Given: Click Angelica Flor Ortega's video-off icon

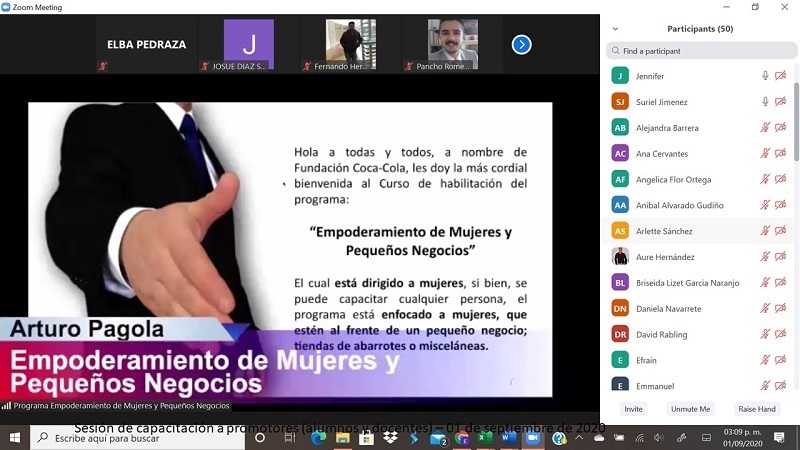Looking at the screenshot, I should coord(780,179).
